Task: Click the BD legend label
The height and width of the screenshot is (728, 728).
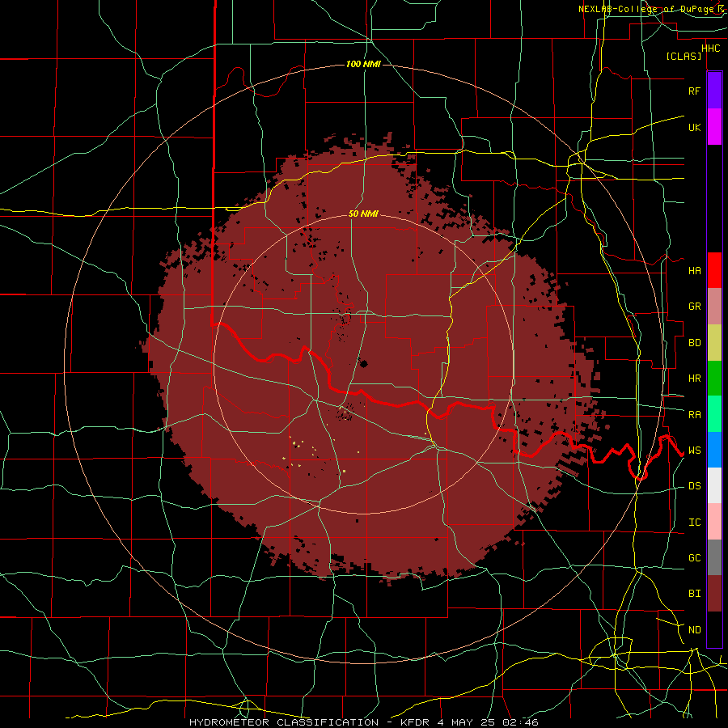Action: click(x=694, y=343)
